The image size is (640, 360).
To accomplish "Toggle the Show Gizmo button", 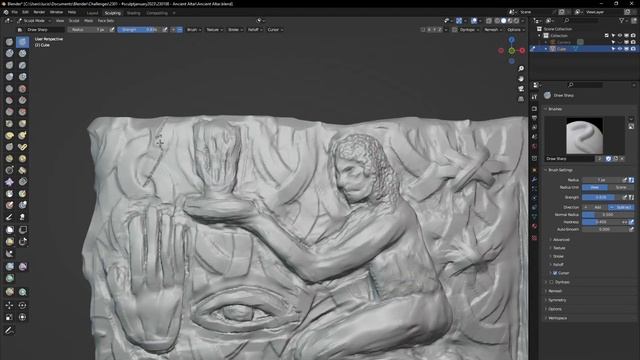I will (459, 20).
